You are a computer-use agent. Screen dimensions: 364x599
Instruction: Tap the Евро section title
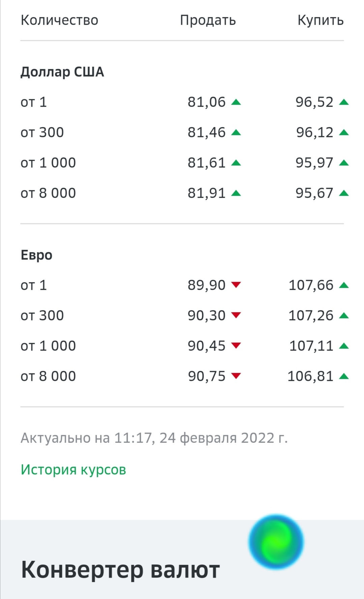36,255
